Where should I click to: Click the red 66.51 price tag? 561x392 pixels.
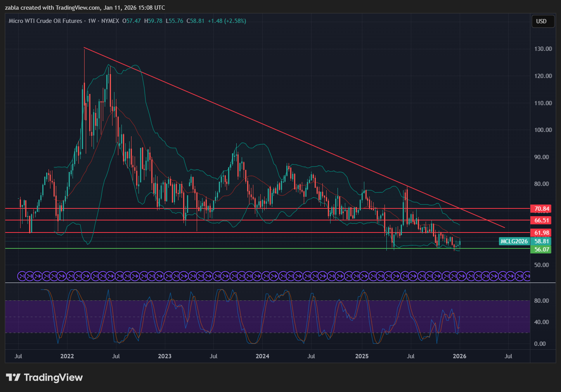pos(542,220)
